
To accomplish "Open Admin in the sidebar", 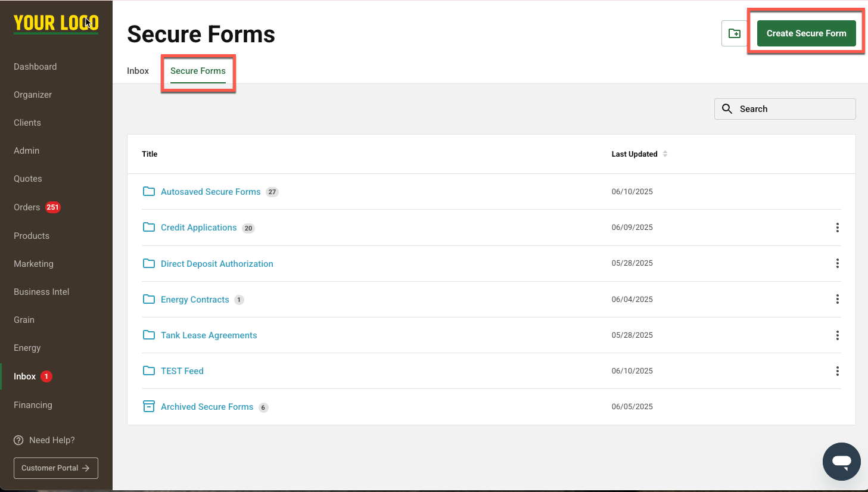I will coord(26,151).
